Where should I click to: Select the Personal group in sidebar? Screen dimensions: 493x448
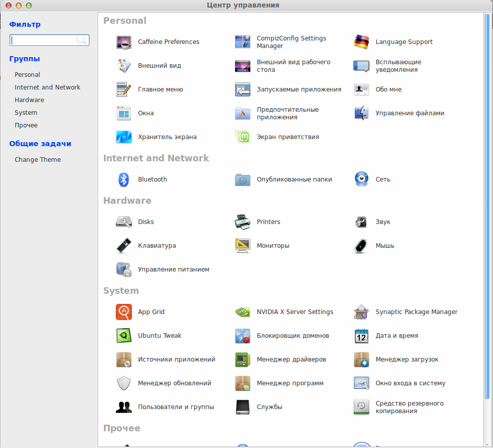[x=27, y=75]
